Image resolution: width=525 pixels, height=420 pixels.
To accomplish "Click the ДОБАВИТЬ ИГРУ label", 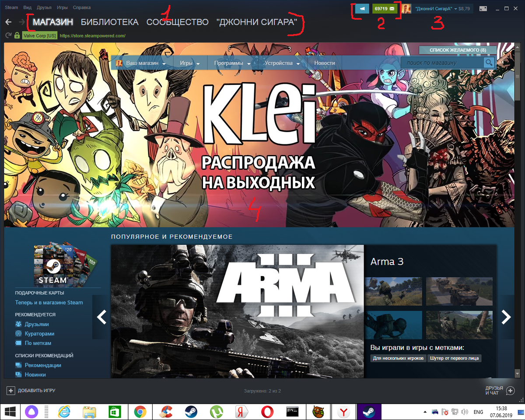I will (37, 390).
